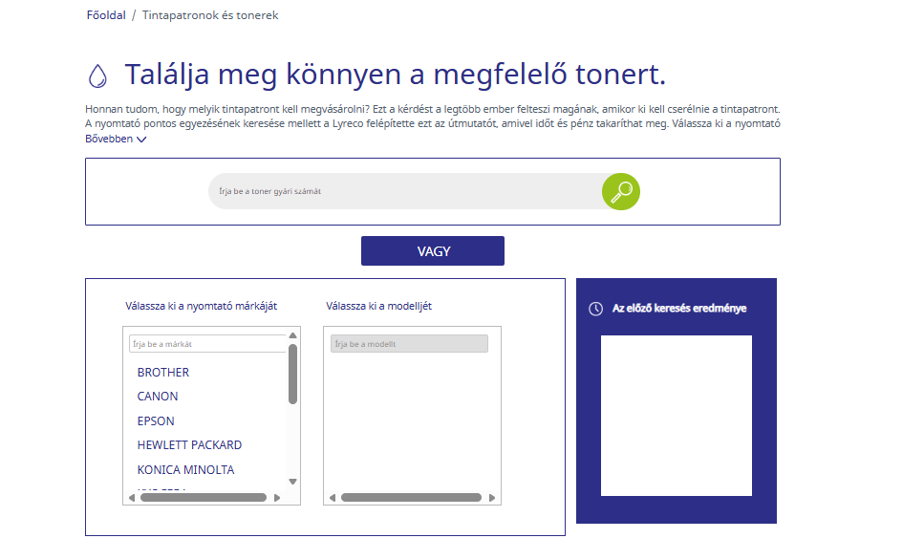Pick CANON in the brand list
924x560 pixels.
pyautogui.click(x=158, y=397)
